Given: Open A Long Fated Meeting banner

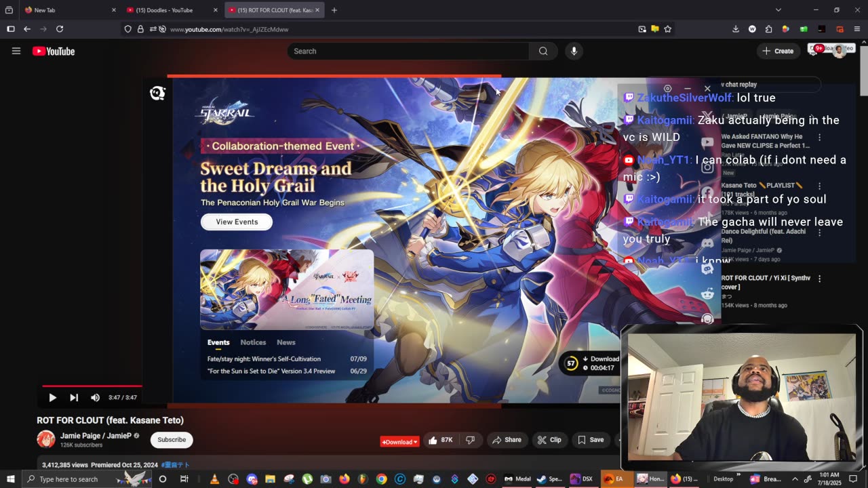Looking at the screenshot, I should [287, 289].
